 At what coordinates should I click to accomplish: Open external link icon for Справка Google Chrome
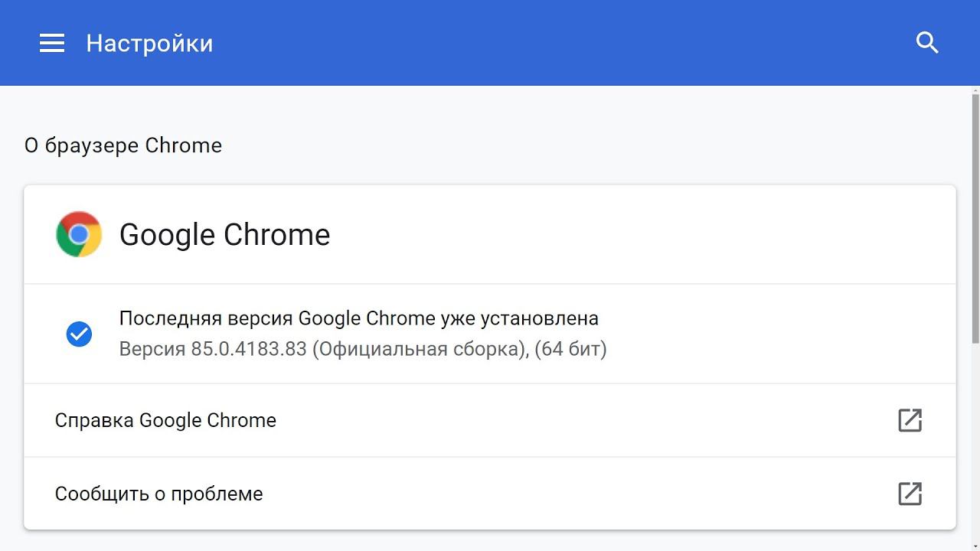910,420
